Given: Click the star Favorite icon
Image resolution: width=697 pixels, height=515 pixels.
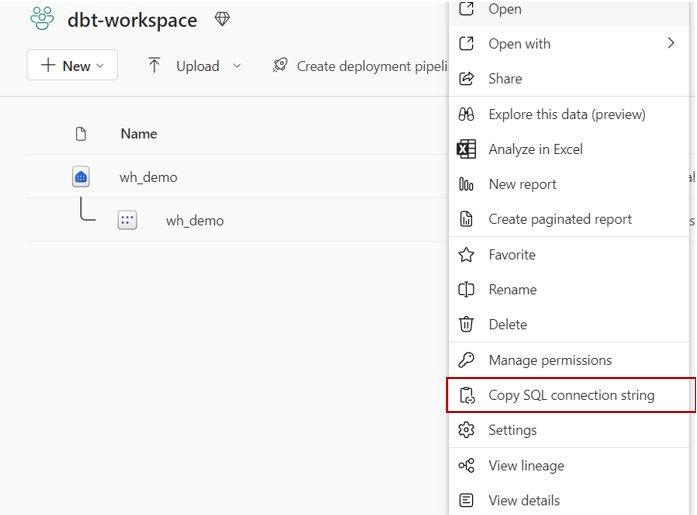Looking at the screenshot, I should (x=466, y=255).
